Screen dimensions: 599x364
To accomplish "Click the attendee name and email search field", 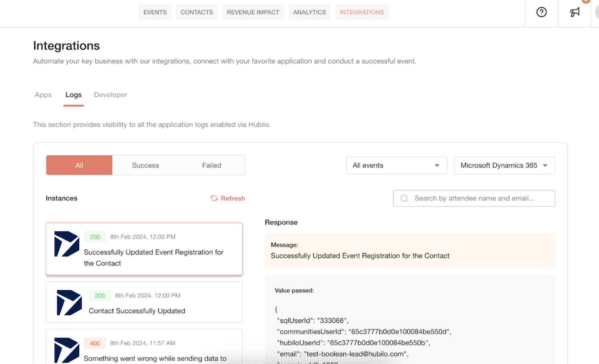I will (x=474, y=198).
